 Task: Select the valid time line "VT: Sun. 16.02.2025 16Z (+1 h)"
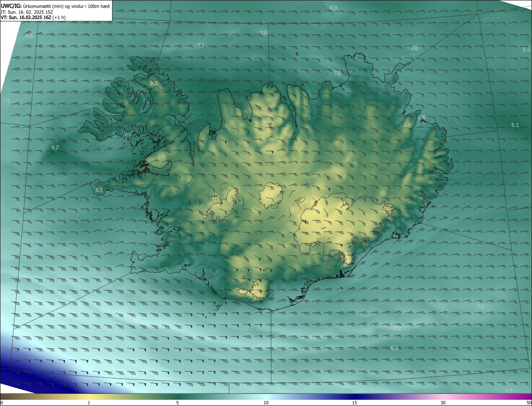coord(33,17)
